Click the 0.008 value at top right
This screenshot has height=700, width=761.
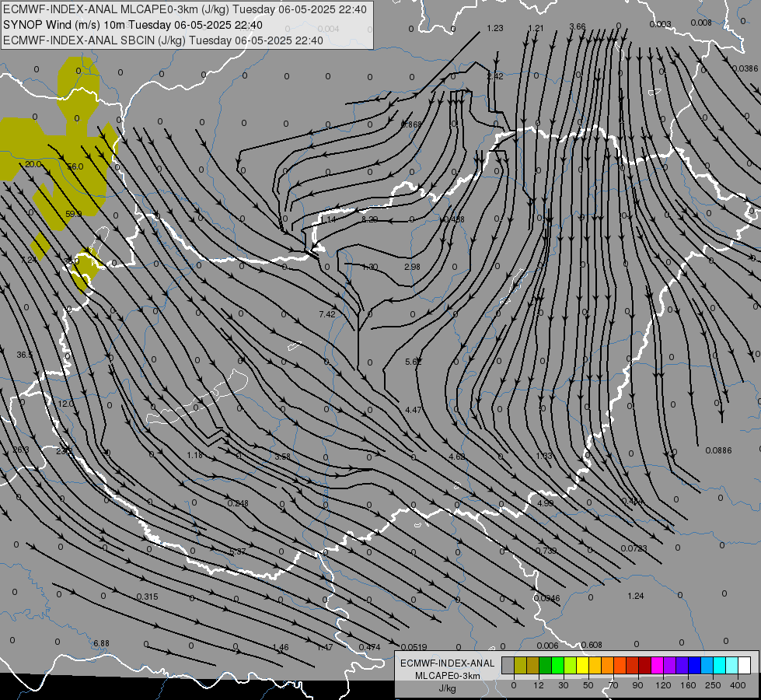pyautogui.click(x=701, y=23)
